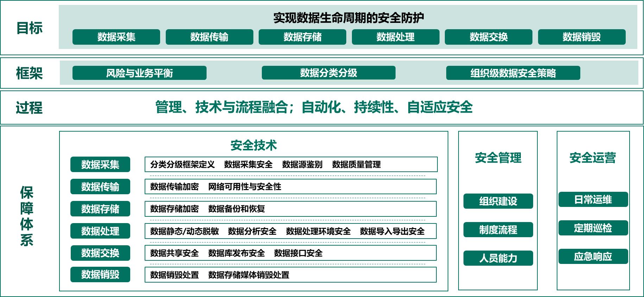This screenshot has width=644, height=297.
Task: Click the text 分类分级框架定义
Action: point(182,164)
